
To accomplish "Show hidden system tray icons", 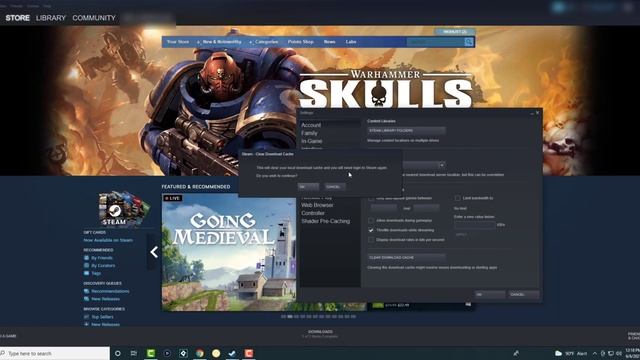I will 595,353.
